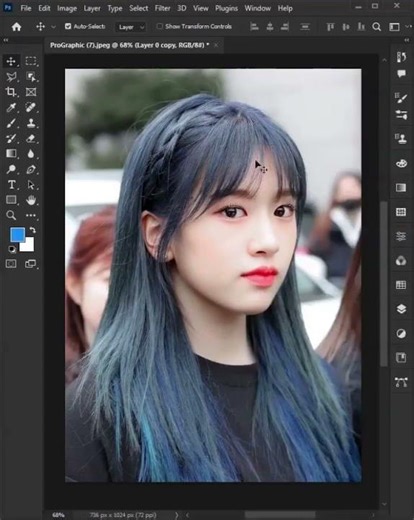Image resolution: width=414 pixels, height=520 pixels.
Task: Expand the right panel dock double-arrow
Action: click(x=407, y=40)
